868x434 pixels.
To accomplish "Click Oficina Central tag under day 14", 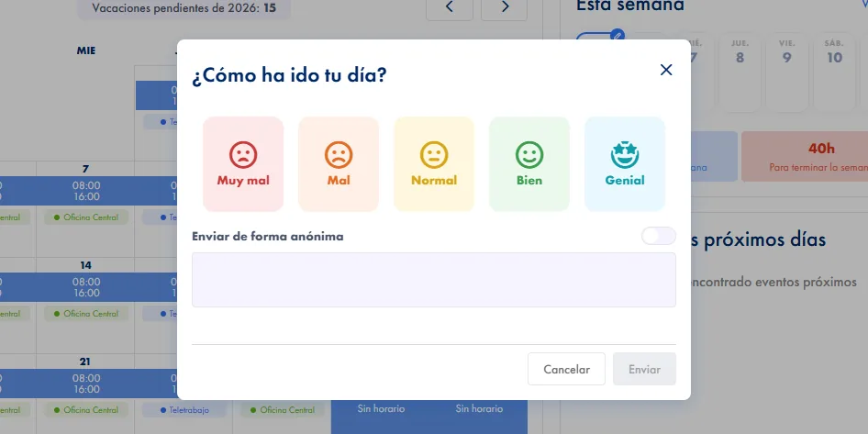I will pos(86,314).
